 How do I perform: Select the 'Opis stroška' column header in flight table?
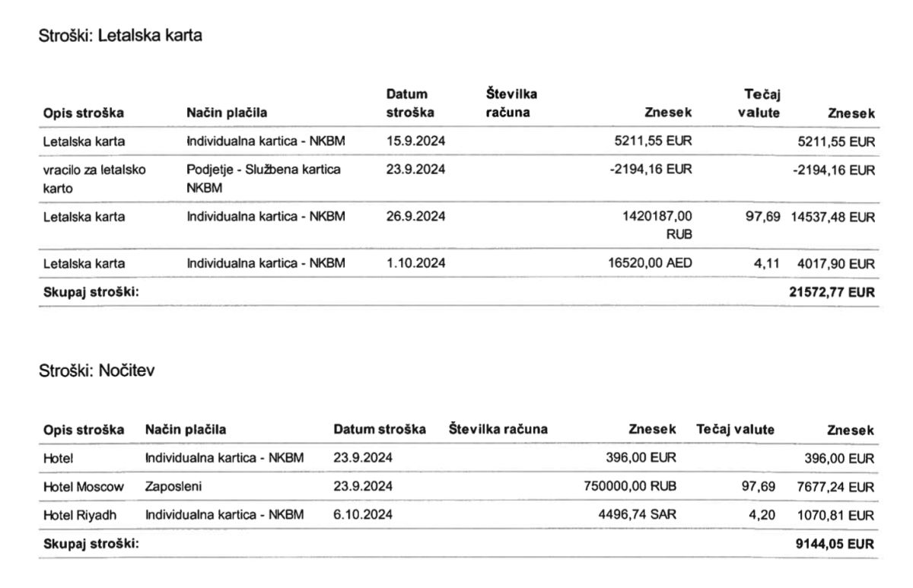click(84, 113)
